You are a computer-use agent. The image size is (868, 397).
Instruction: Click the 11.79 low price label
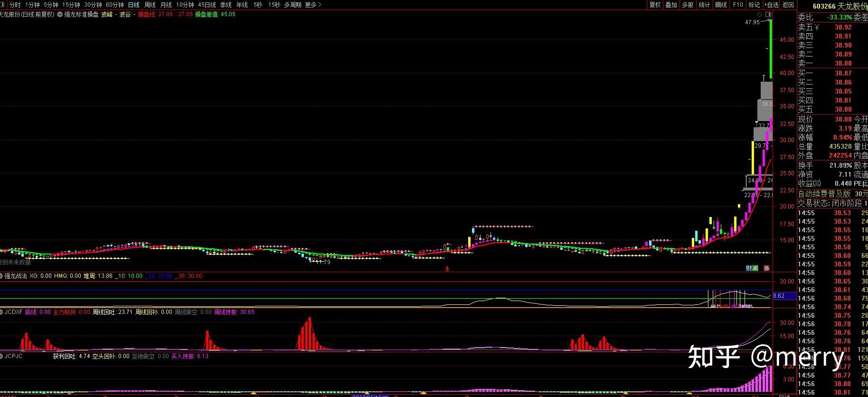point(322,262)
